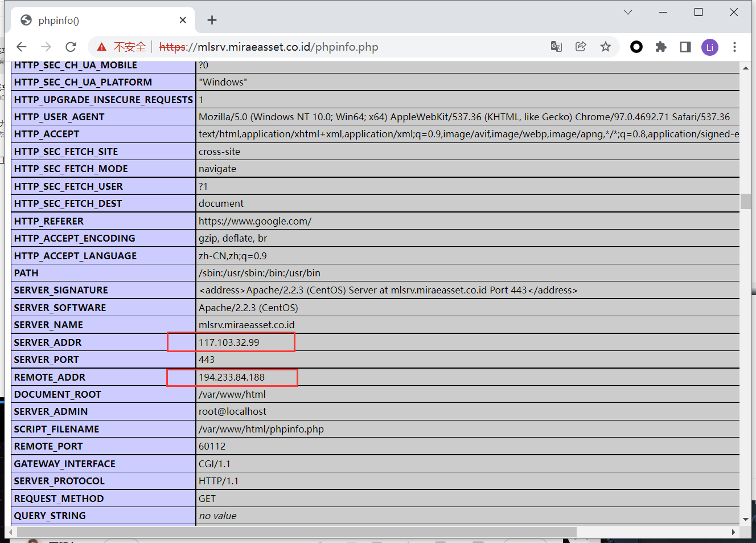Open a new tab with plus button
This screenshot has width=756, height=543.
pos(212,20)
